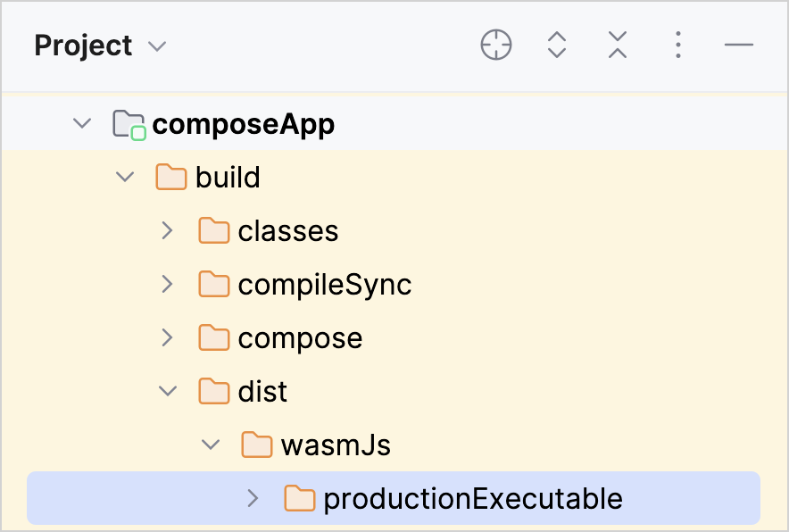
Task: Expand the compose folder
Action: pyautogui.click(x=168, y=337)
